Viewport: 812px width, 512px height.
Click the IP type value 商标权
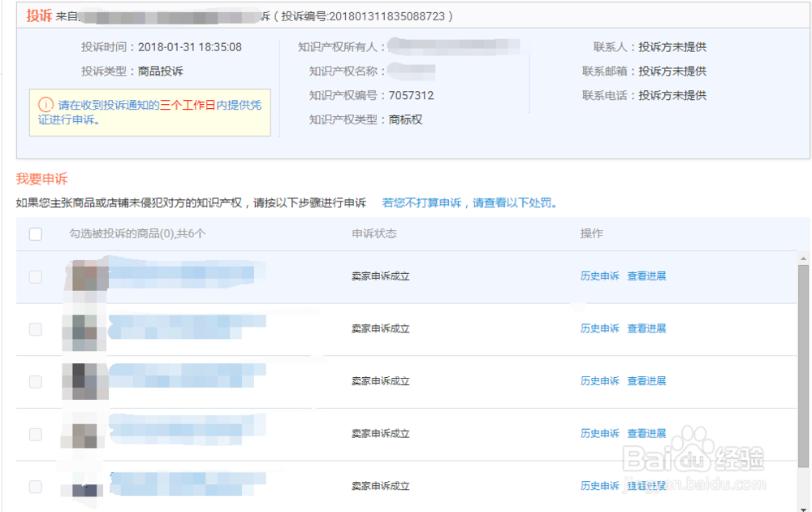(x=405, y=119)
